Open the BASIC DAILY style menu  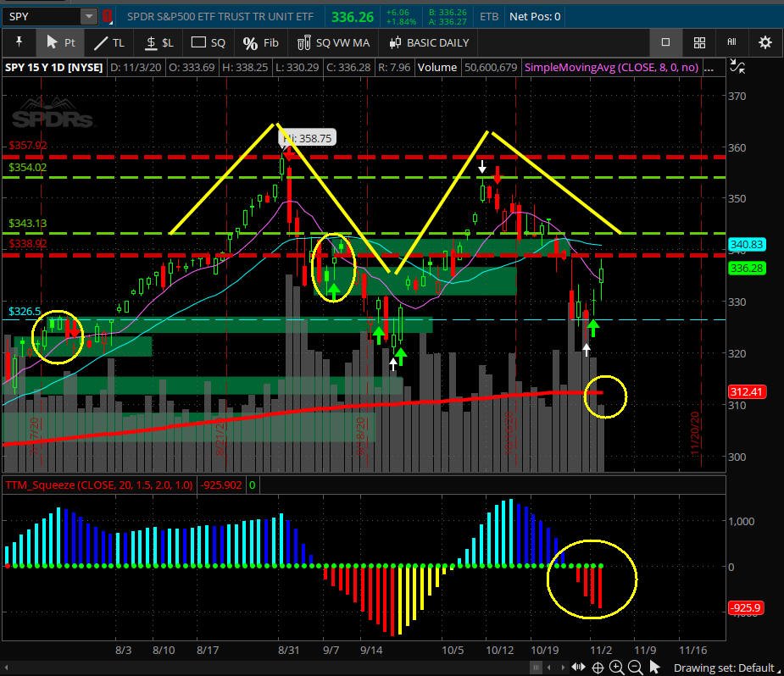(429, 42)
